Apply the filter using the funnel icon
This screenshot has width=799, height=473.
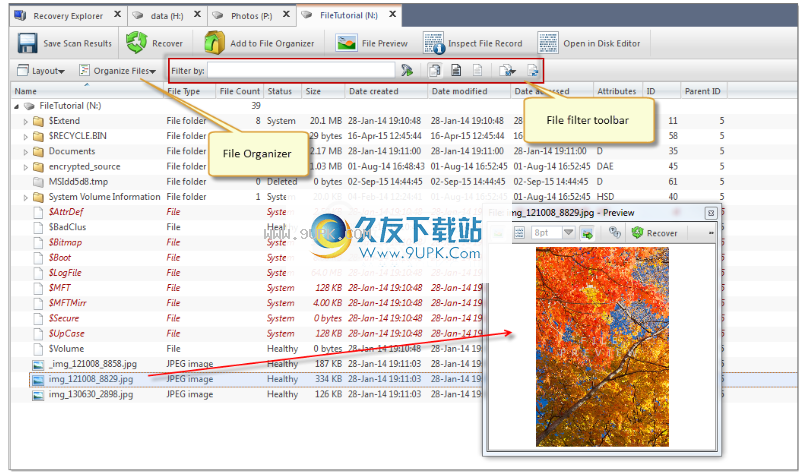[x=407, y=70]
